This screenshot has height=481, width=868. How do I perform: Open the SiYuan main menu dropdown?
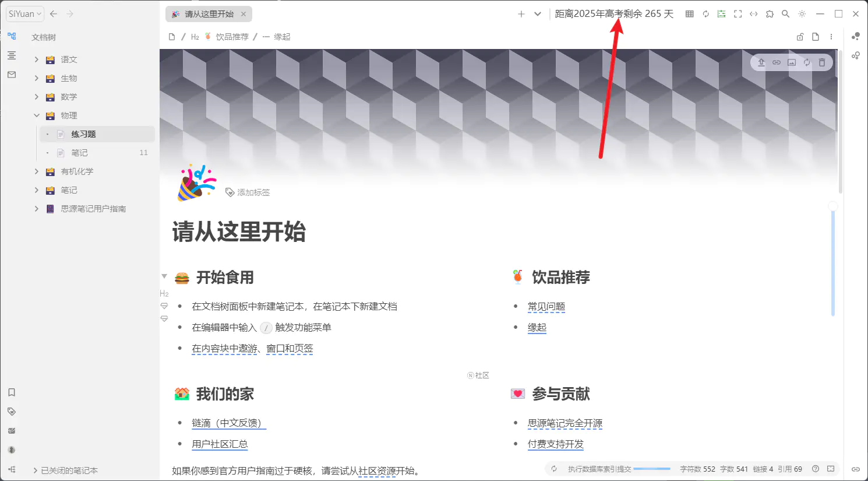(25, 14)
